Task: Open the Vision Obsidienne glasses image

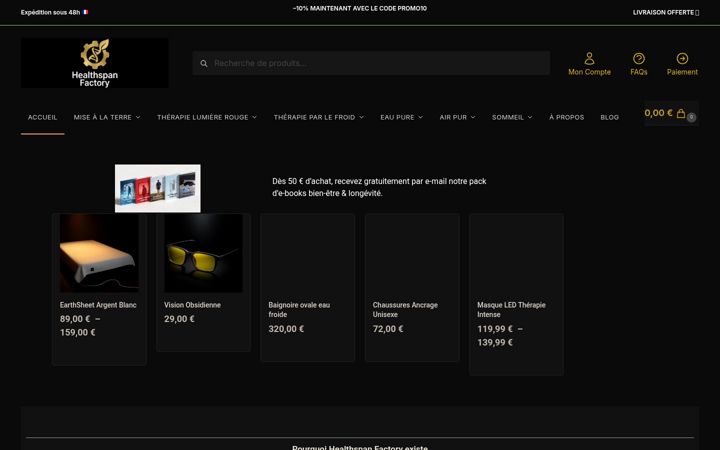Action: coord(203,253)
